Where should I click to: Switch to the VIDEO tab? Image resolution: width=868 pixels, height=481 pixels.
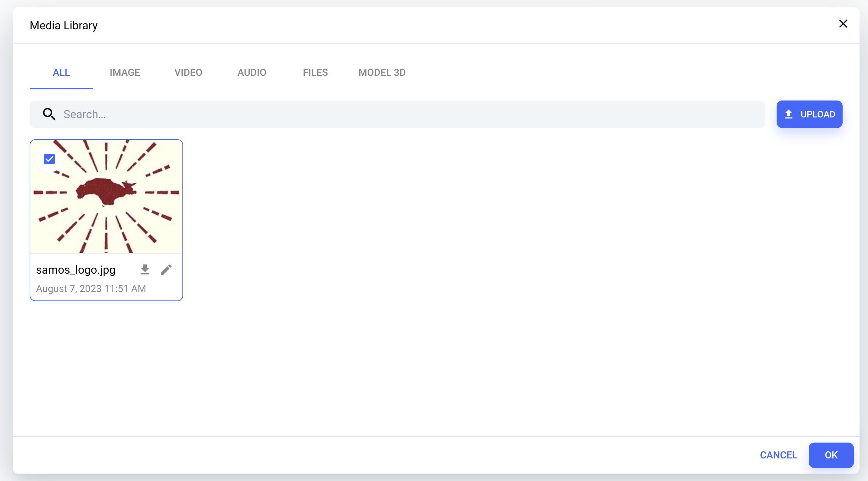click(188, 72)
